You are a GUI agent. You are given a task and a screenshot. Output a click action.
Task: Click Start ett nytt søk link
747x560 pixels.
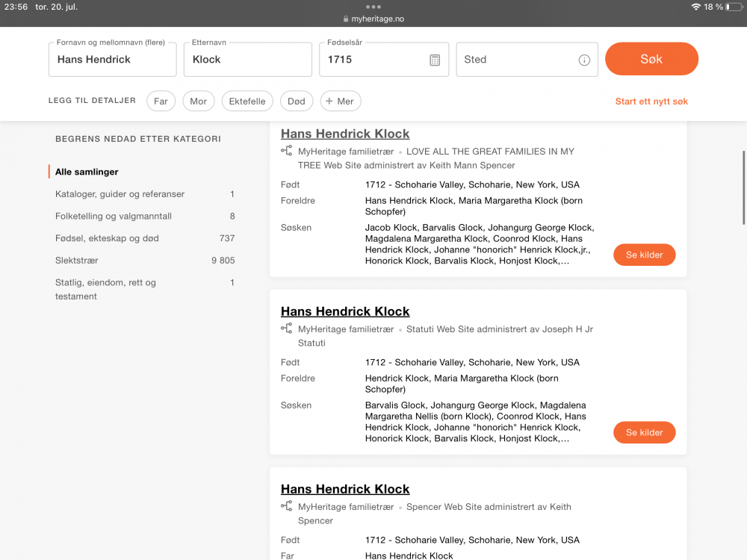(651, 102)
